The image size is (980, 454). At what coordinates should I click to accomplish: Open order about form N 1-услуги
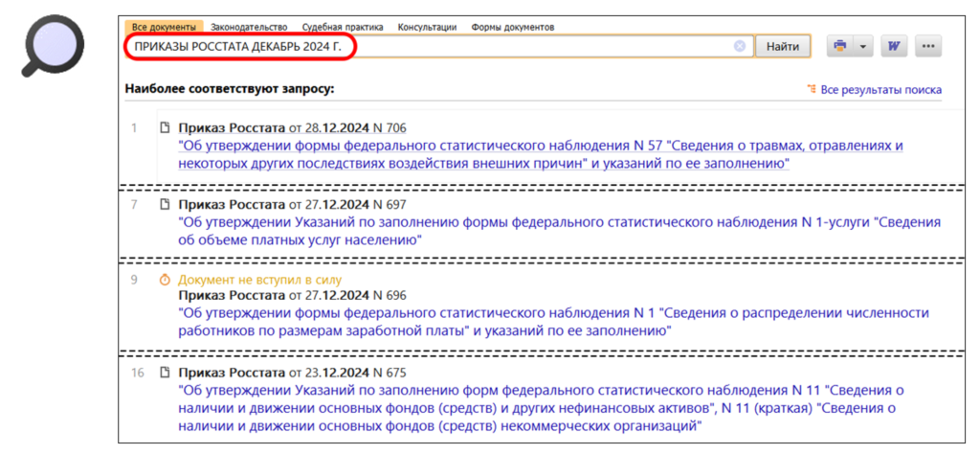click(559, 231)
